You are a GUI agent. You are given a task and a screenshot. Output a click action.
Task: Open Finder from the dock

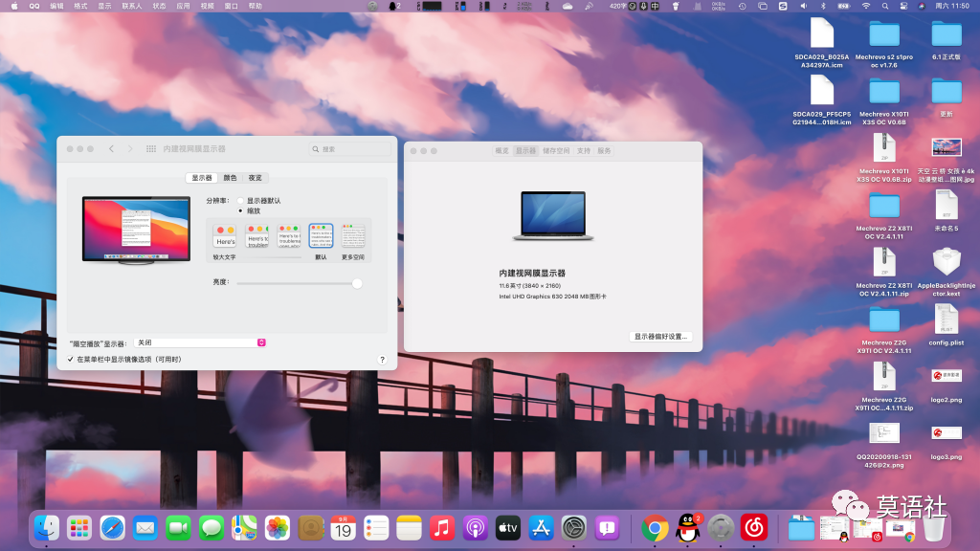pyautogui.click(x=46, y=528)
